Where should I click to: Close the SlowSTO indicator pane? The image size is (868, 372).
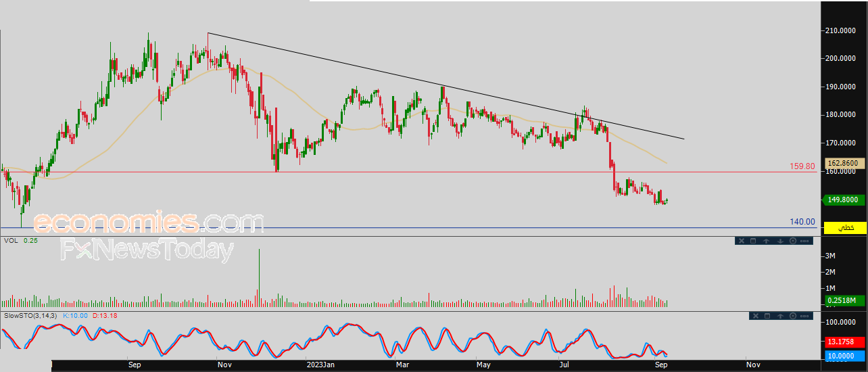(756, 316)
